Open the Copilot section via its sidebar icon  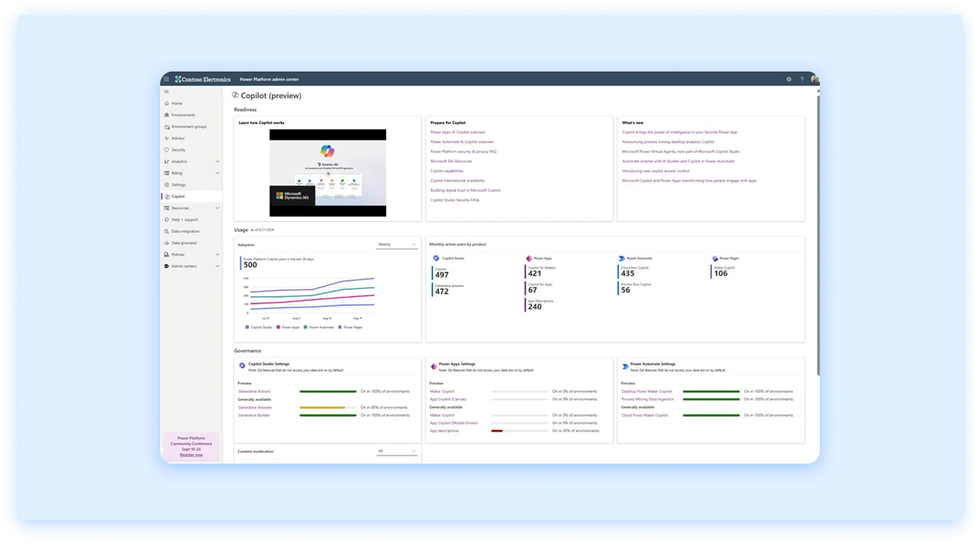pyautogui.click(x=167, y=196)
